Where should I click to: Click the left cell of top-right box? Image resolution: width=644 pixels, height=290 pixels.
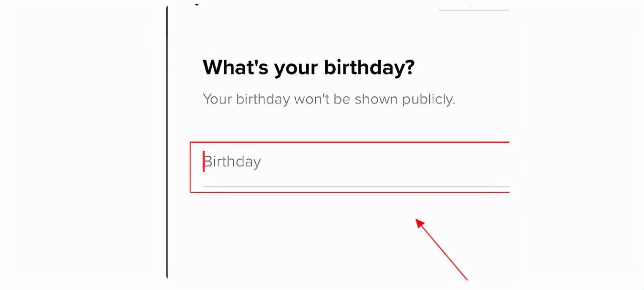pyautogui.click(x=455, y=7)
